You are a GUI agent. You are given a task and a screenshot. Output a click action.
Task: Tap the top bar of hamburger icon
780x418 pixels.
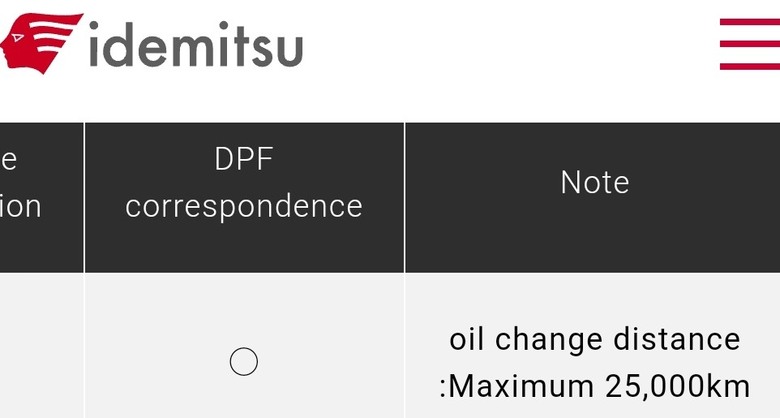[750, 22]
